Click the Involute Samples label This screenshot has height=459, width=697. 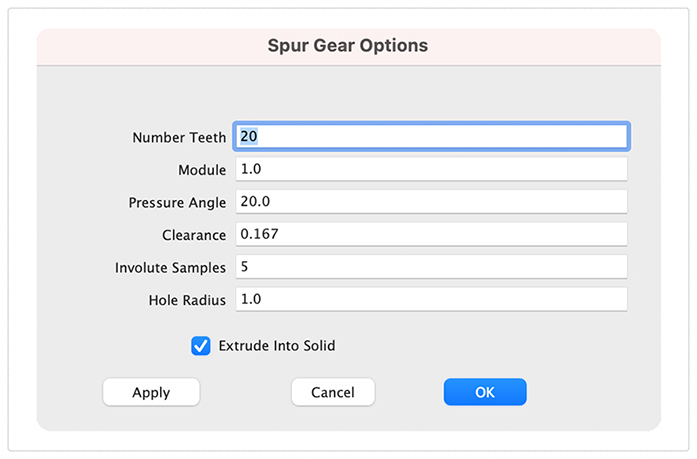point(170,268)
